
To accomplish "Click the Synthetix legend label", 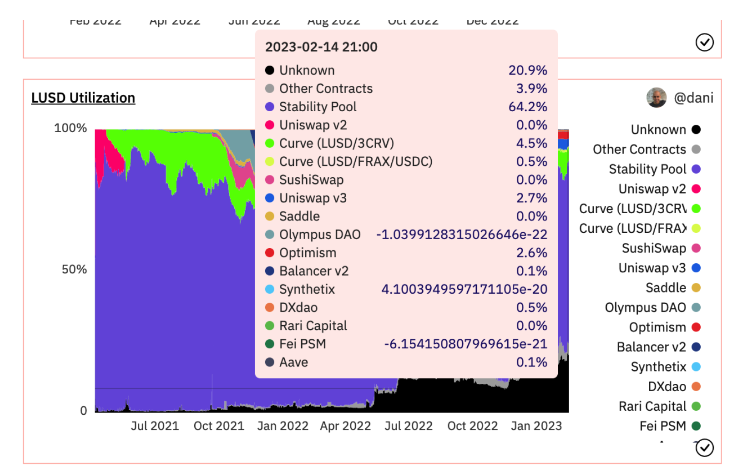I will [x=658, y=367].
